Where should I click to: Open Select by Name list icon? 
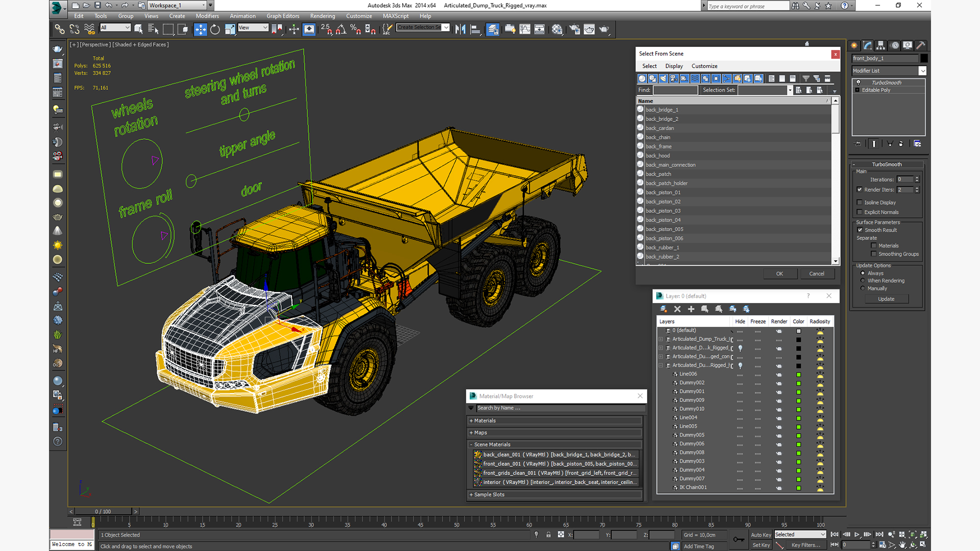point(153,29)
